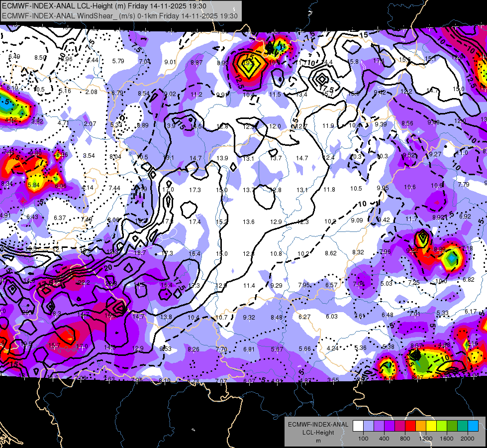Click the wind shear value '8.32'

tap(358, 252)
